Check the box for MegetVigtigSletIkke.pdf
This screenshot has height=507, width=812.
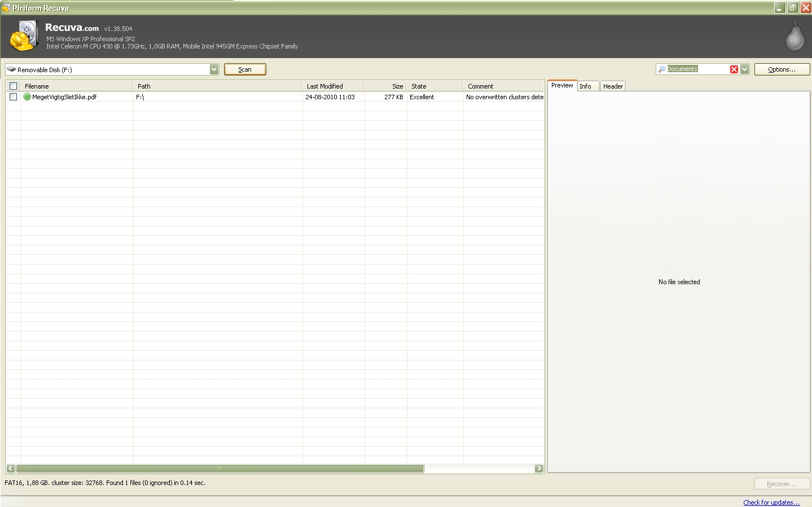(14, 97)
